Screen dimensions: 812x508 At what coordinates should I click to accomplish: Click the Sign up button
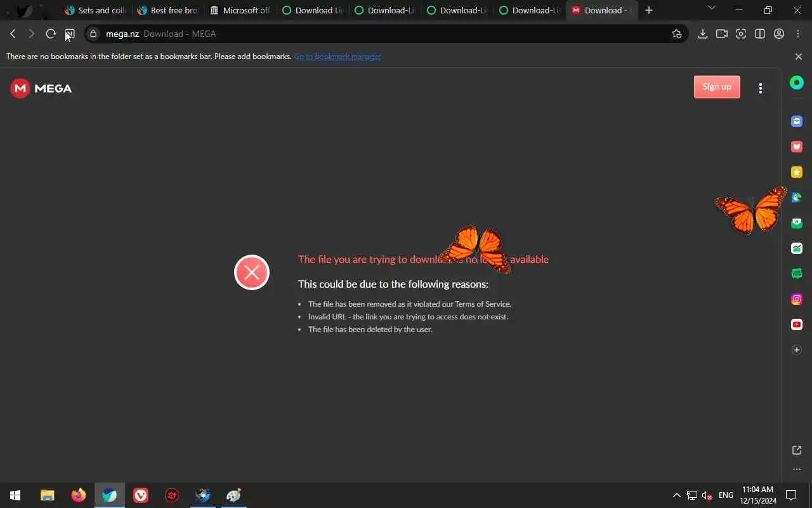click(717, 87)
